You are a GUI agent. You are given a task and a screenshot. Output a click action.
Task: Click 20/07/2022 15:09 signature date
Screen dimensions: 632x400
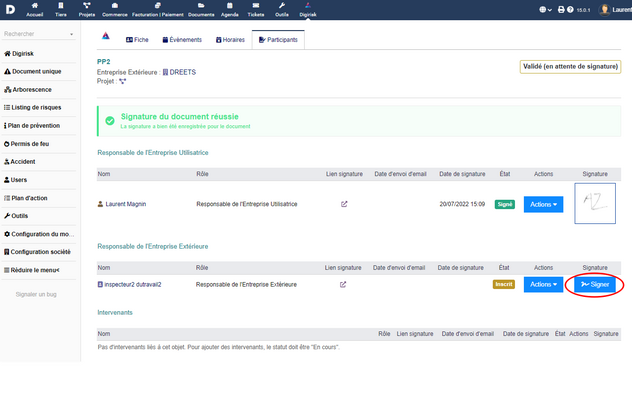click(462, 204)
